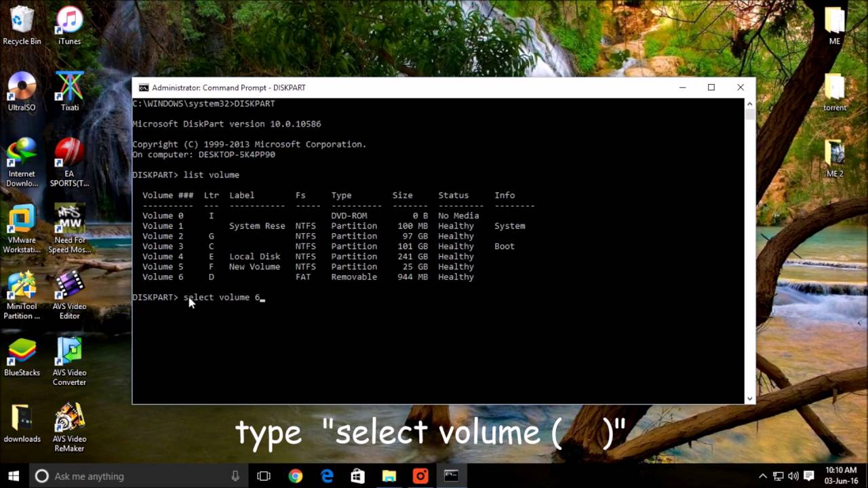Click the Command Prompt taskbar icon
This screenshot has height=488, width=868.
(452, 476)
